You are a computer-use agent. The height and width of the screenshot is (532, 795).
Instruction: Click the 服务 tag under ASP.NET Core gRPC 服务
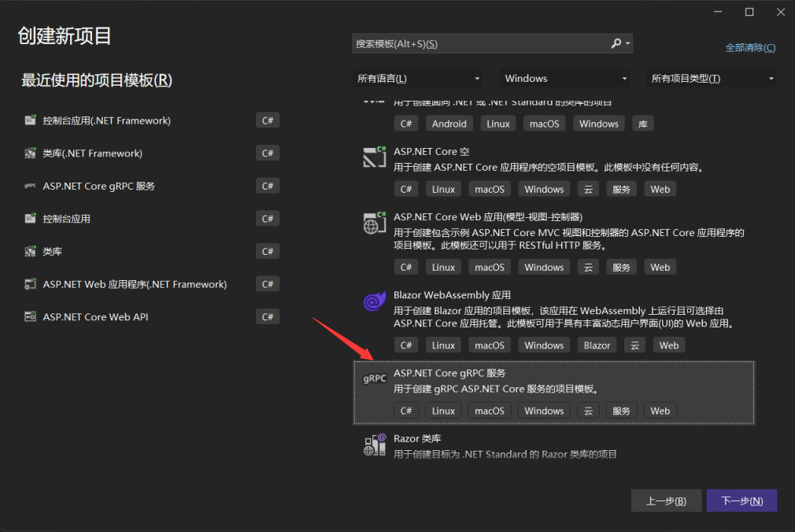(x=621, y=411)
